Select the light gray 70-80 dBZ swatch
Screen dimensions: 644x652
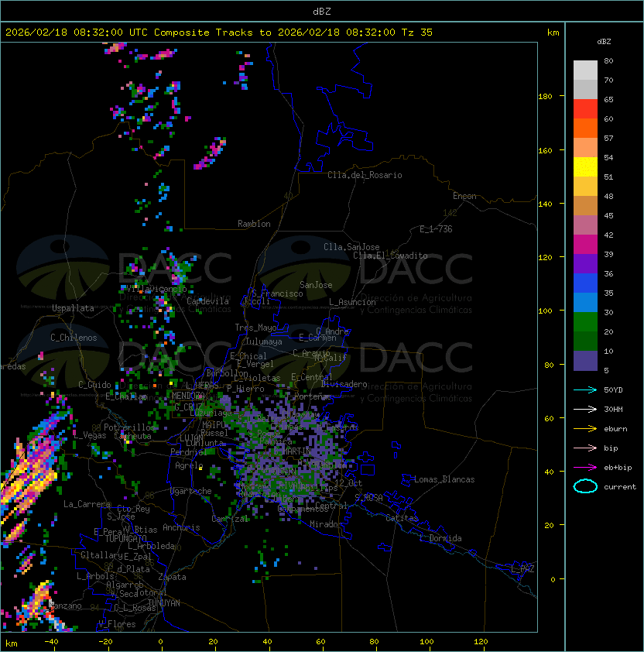pos(585,70)
